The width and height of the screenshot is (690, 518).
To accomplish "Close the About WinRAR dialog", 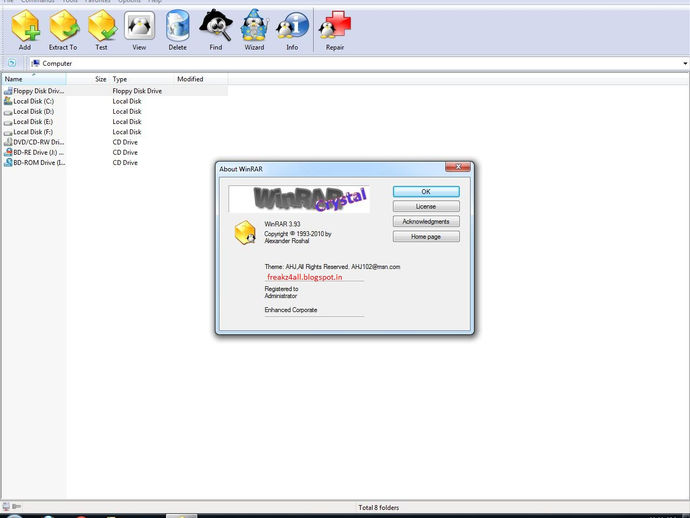I will coord(458,166).
